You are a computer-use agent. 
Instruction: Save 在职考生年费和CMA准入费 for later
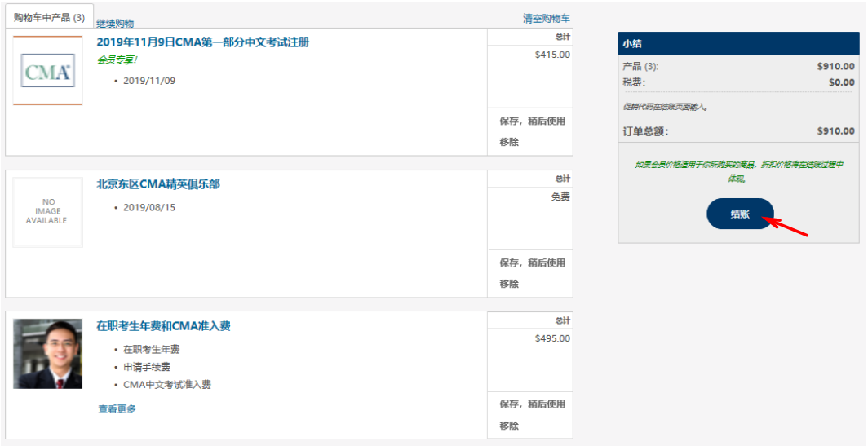(532, 404)
